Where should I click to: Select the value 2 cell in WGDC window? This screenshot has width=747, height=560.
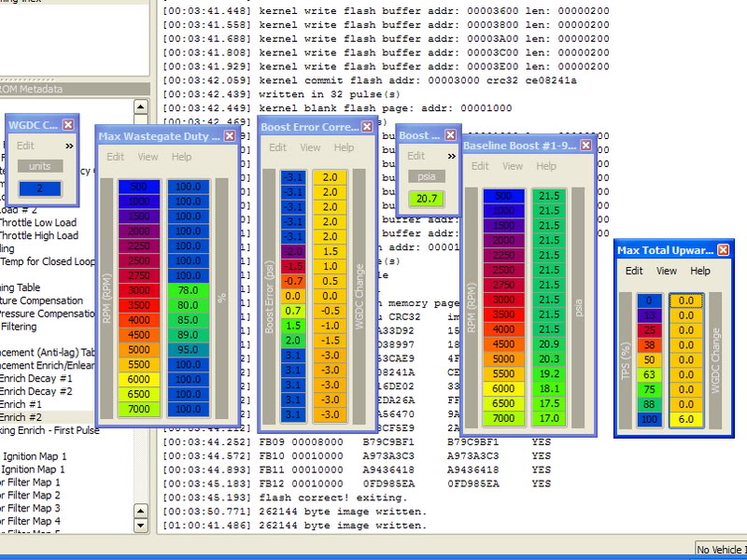(40, 189)
